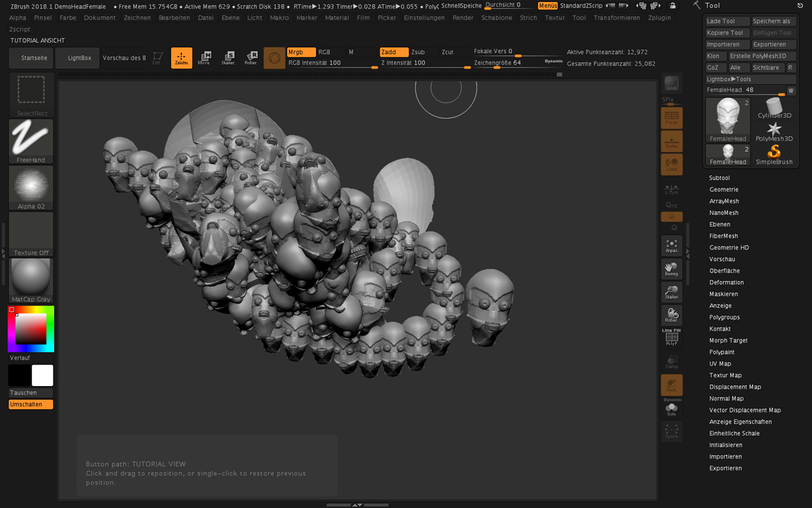The height and width of the screenshot is (508, 812).
Task: Click the lock icon in title bar
Action: click(x=673, y=5)
